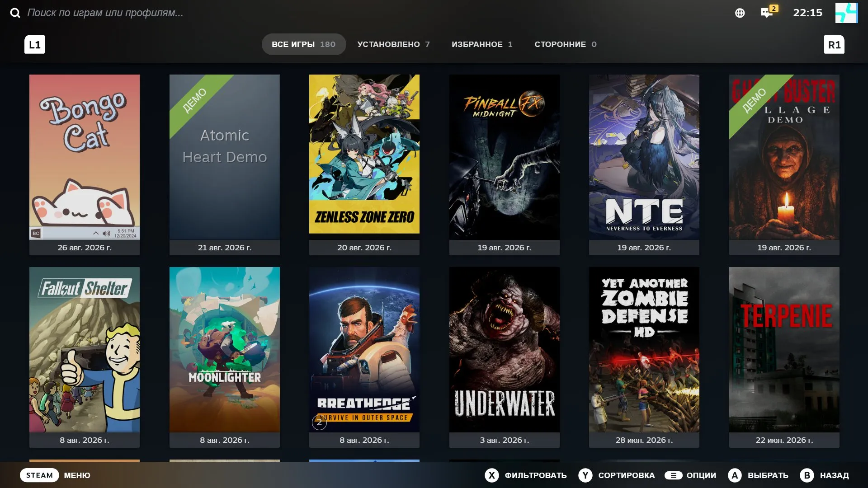Click the date 26 авг. 2026 г.
868x488 pixels.
tap(85, 248)
